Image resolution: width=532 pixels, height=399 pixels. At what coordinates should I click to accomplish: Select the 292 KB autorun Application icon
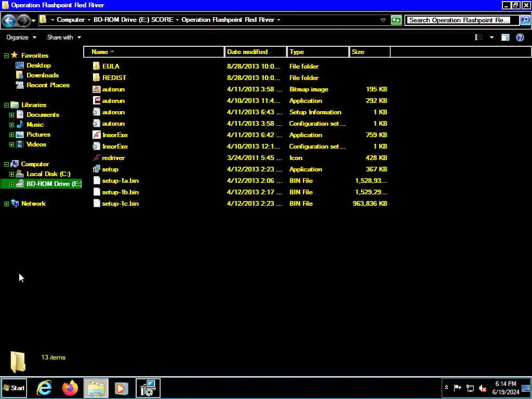pyautogui.click(x=96, y=100)
